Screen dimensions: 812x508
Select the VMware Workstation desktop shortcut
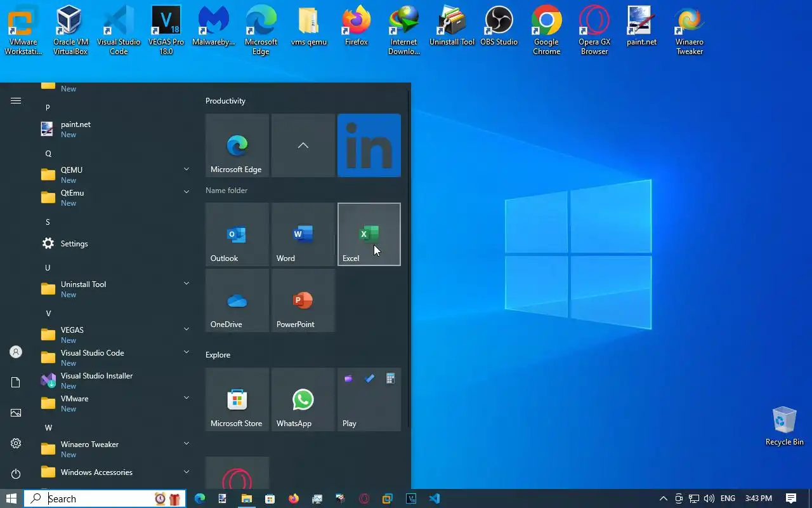coord(23,30)
